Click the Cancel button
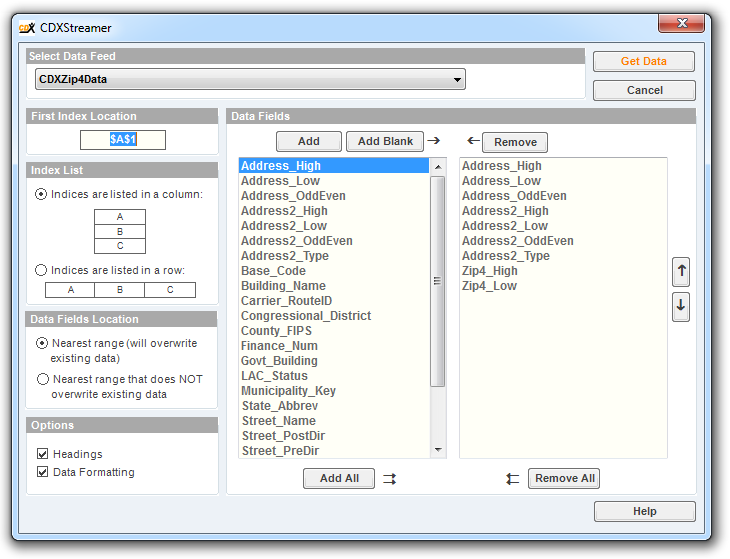 coord(644,90)
